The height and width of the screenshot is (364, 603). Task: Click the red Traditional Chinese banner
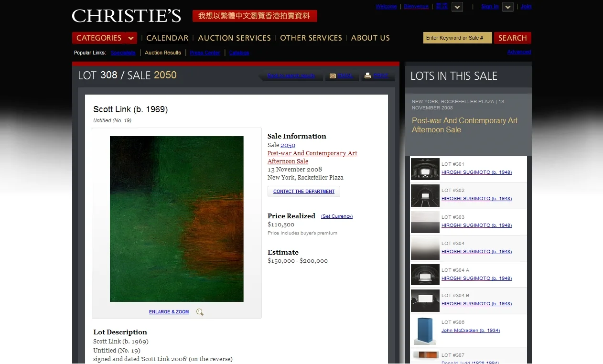coord(255,16)
